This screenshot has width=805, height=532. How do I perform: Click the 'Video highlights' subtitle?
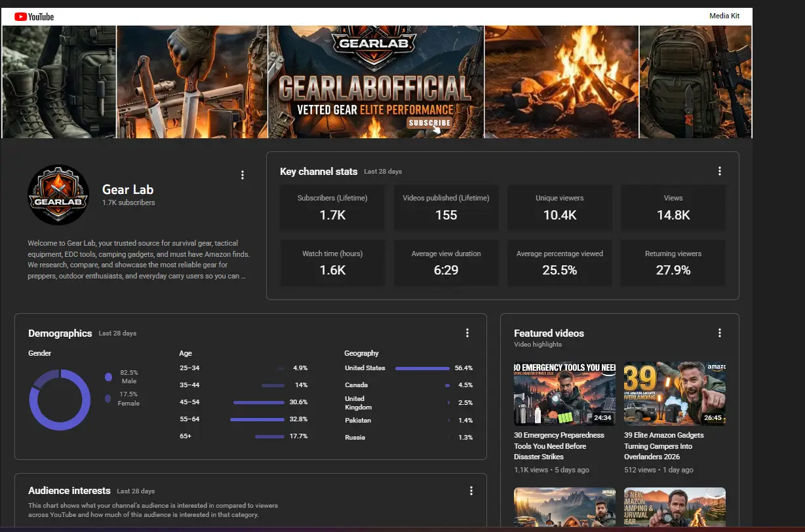pyautogui.click(x=538, y=344)
